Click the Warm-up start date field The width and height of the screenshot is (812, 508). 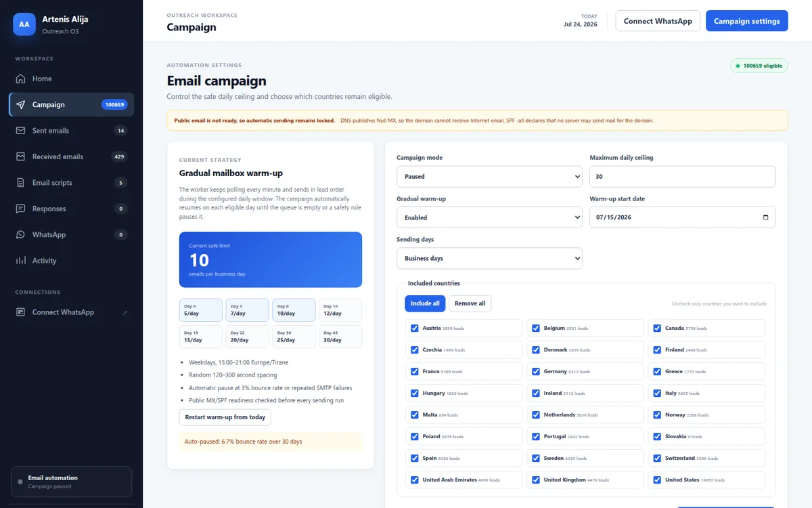[683, 217]
